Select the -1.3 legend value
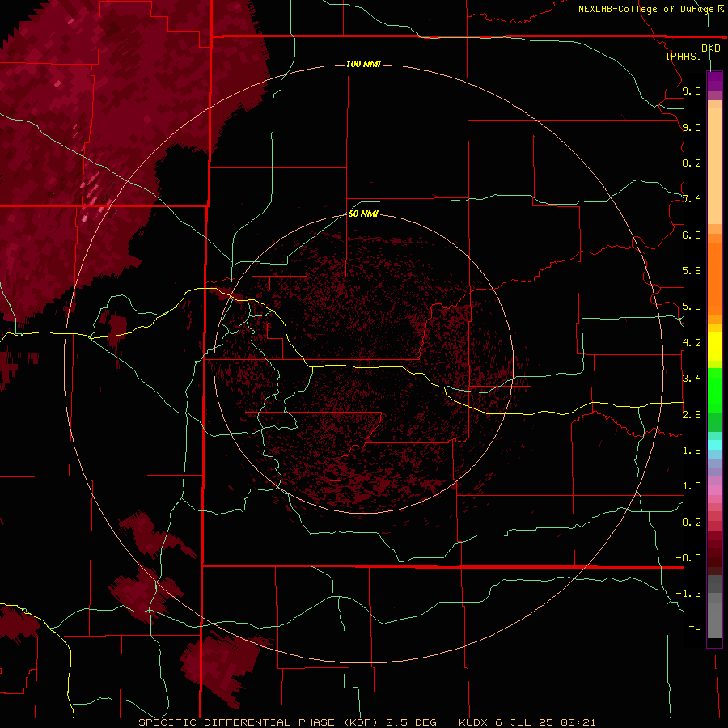 click(688, 594)
